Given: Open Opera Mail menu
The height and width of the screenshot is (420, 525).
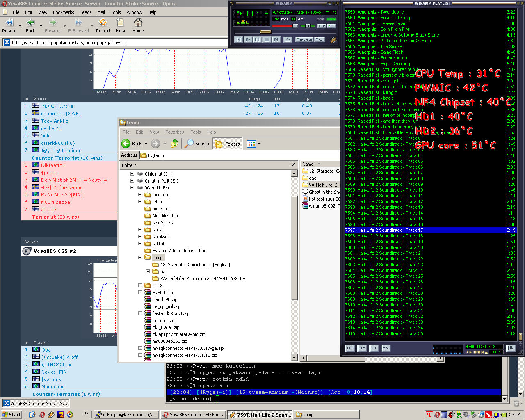Looking at the screenshot, I should point(101,12).
